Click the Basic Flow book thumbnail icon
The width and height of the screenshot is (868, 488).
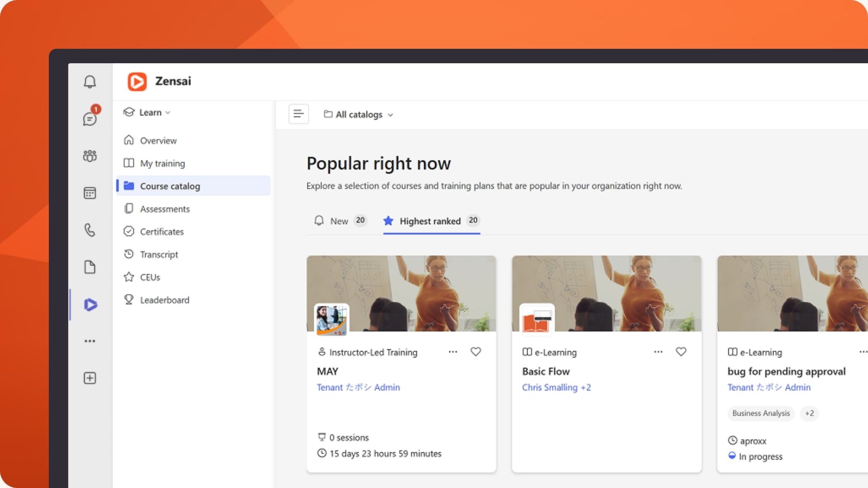click(537, 320)
